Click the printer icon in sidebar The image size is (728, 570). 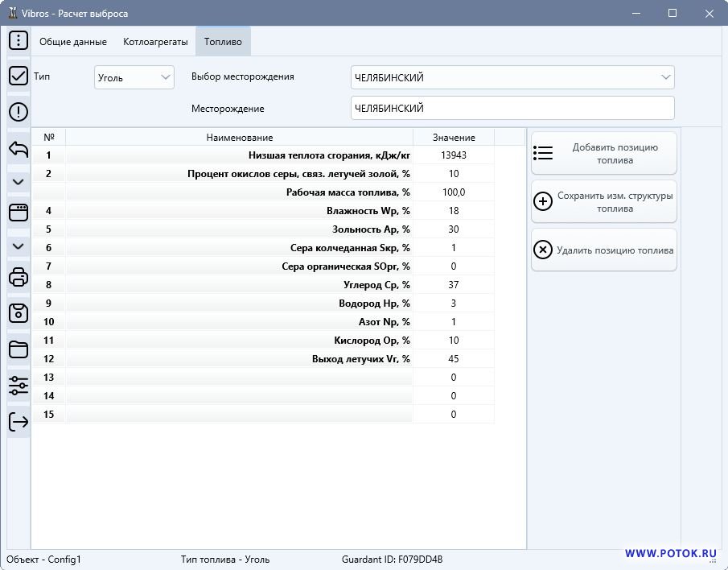point(19,278)
